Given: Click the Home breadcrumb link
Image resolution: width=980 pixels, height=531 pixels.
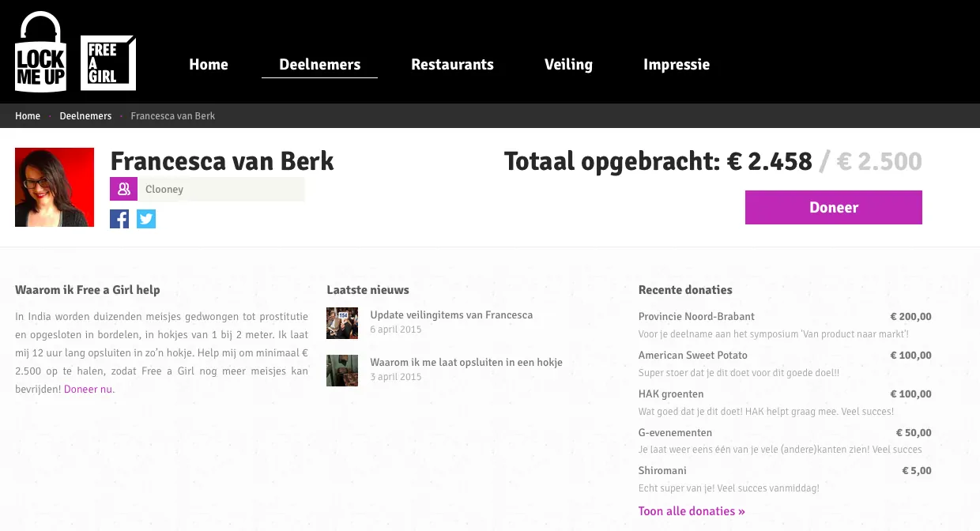Looking at the screenshot, I should coord(28,116).
